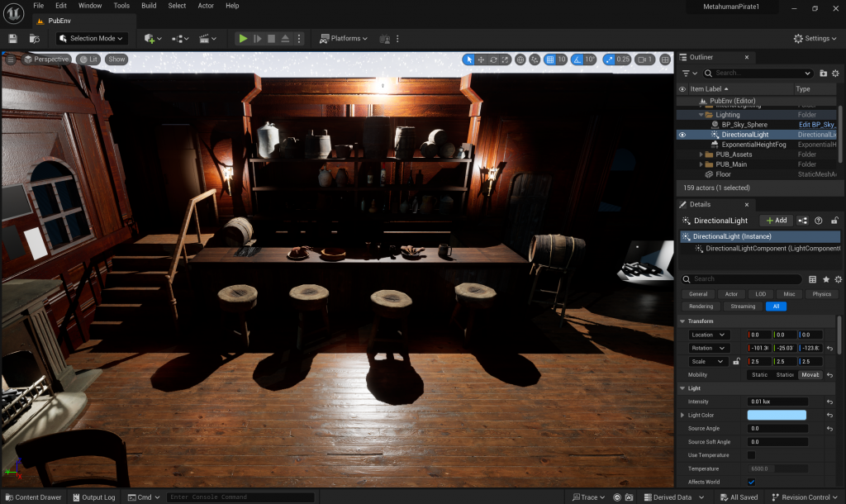This screenshot has height=504, width=846.
Task: Switch the world/local coordinate globe icon
Action: pyautogui.click(x=520, y=59)
